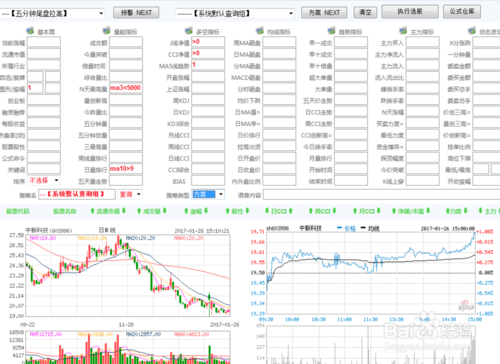Viewport: 500px width, 364px height.
Task: Click the 均线指标 section header icon
Action: [260, 31]
